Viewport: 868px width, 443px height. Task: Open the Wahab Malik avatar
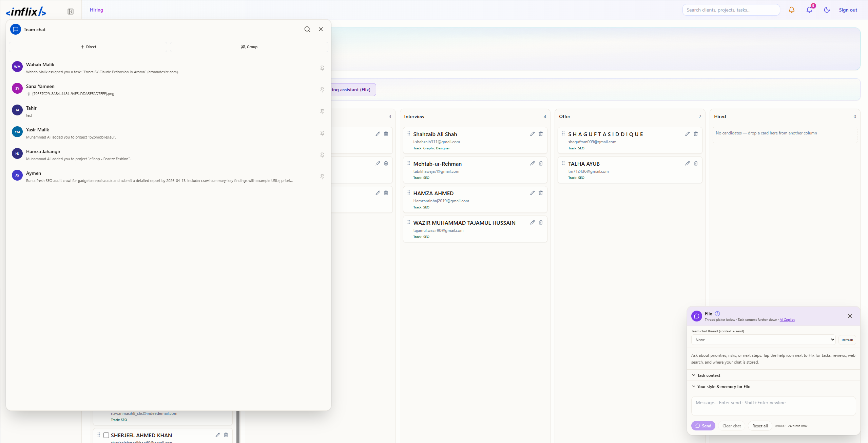tap(17, 67)
